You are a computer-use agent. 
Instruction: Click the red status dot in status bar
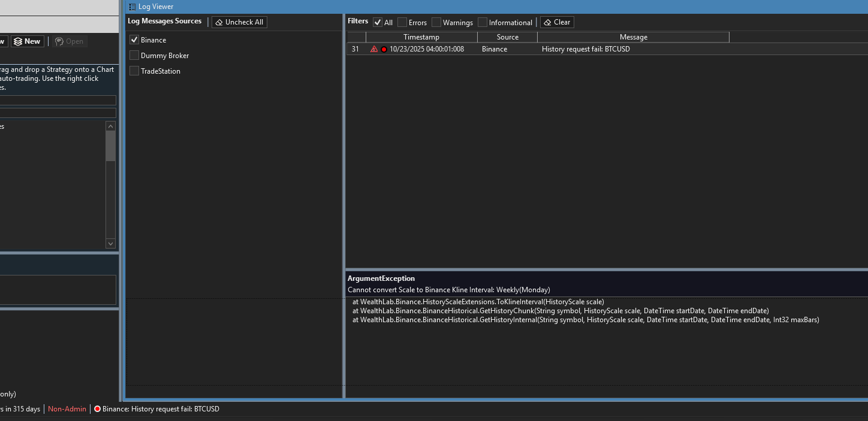pyautogui.click(x=97, y=409)
